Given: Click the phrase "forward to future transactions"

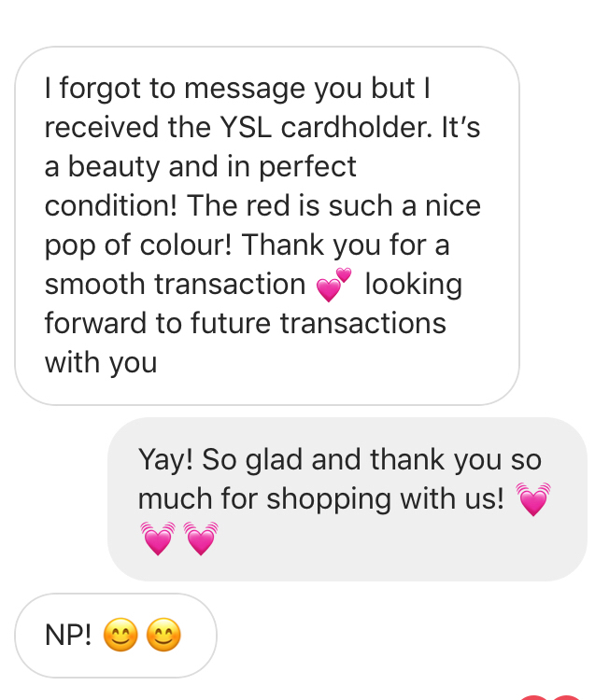Looking at the screenshot, I should tap(246, 323).
